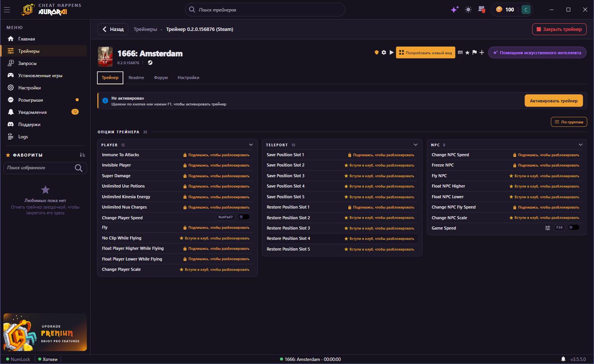Open the Настройки item in the sidebar menu
This screenshot has height=364, width=594.
coord(44,88)
